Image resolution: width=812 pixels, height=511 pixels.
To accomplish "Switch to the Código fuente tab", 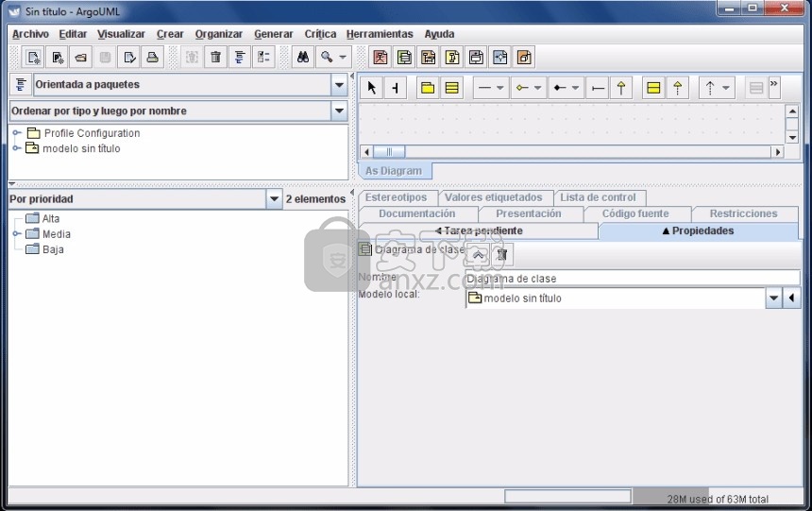I will point(635,213).
